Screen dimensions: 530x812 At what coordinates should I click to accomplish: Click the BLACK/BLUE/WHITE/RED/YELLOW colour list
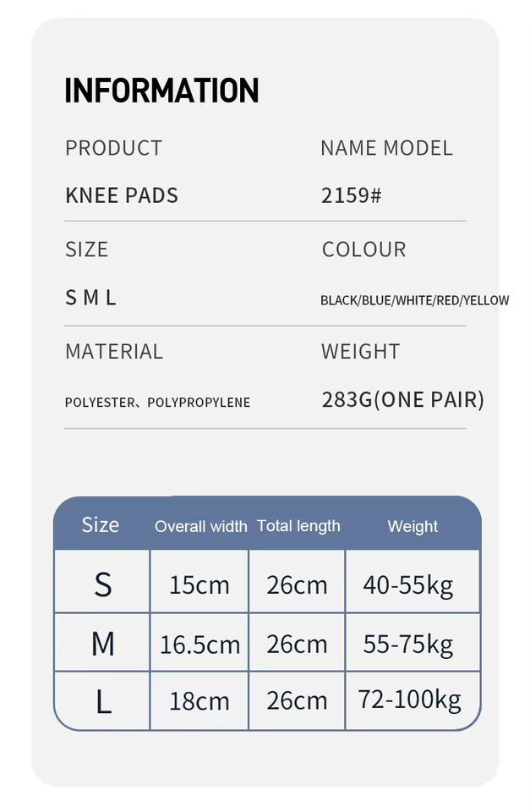(414, 300)
